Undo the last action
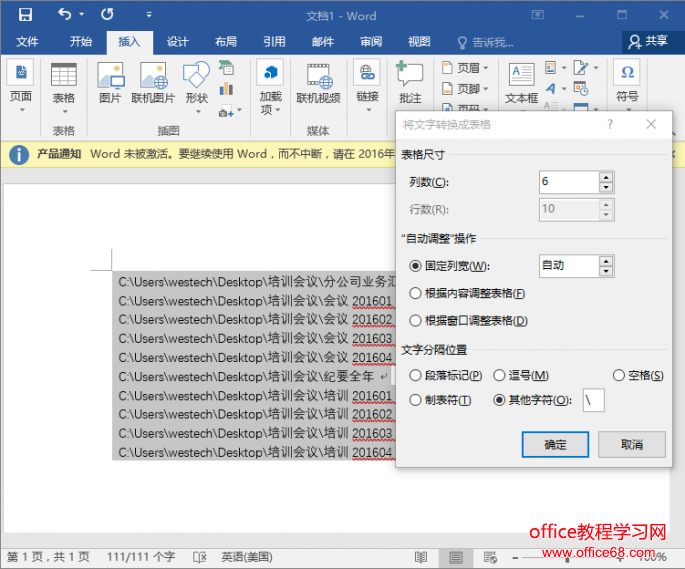685x569 pixels. pyautogui.click(x=65, y=15)
